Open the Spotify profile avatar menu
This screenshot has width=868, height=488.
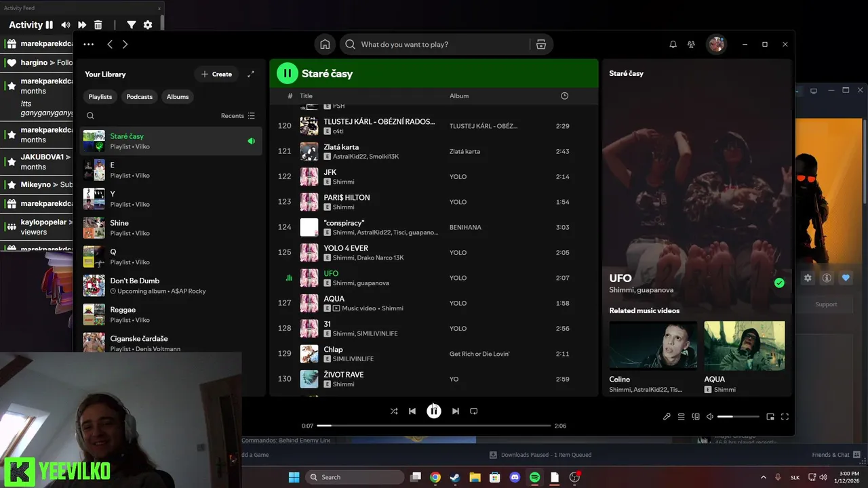716,44
